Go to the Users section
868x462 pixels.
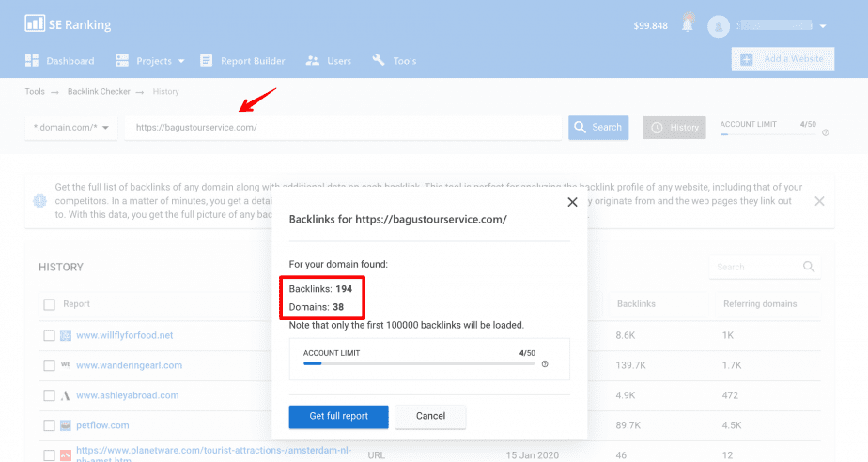point(328,61)
